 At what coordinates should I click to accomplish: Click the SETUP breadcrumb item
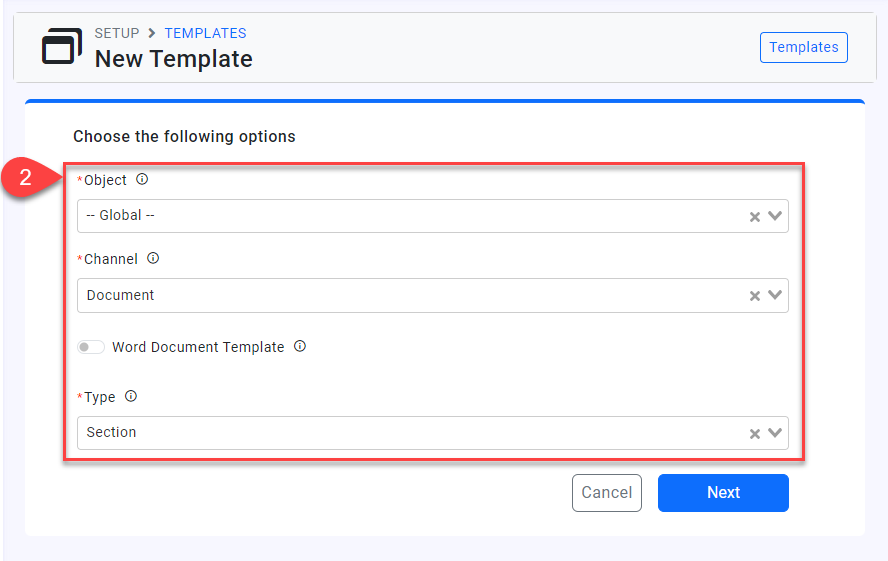click(117, 33)
